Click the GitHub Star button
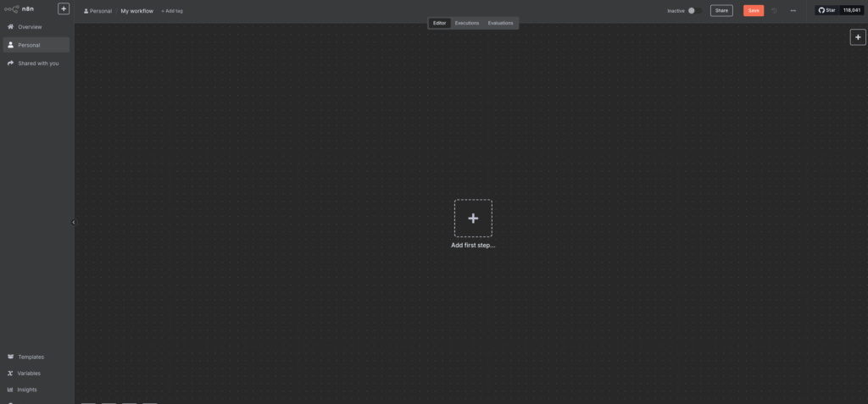The width and height of the screenshot is (868, 404). [827, 11]
